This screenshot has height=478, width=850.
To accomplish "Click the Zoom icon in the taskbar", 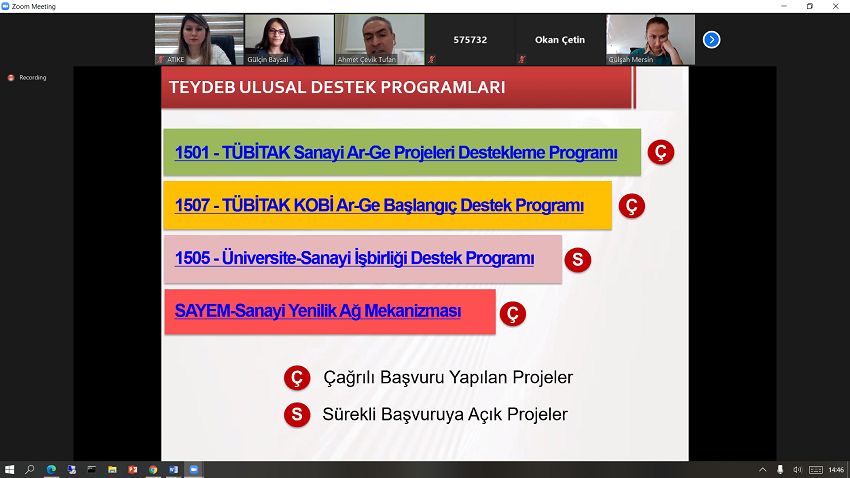I will [194, 469].
